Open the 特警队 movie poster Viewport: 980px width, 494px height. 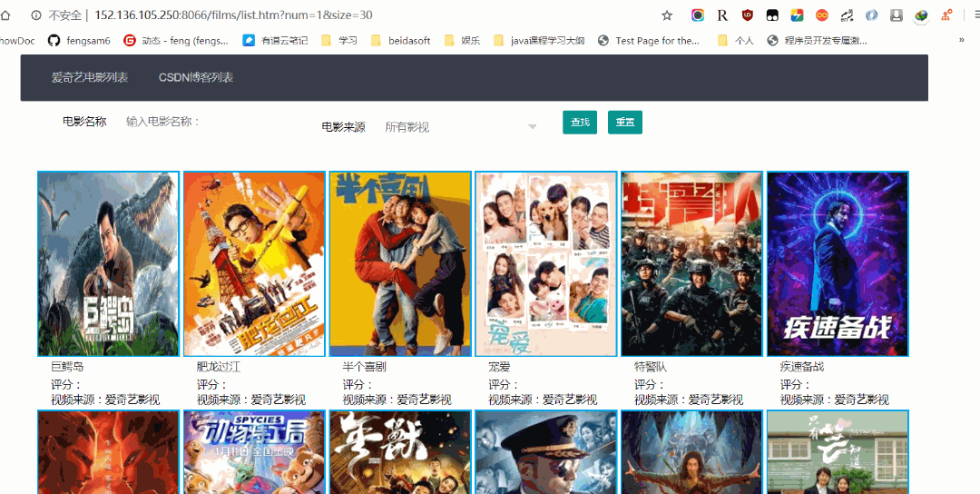point(691,264)
